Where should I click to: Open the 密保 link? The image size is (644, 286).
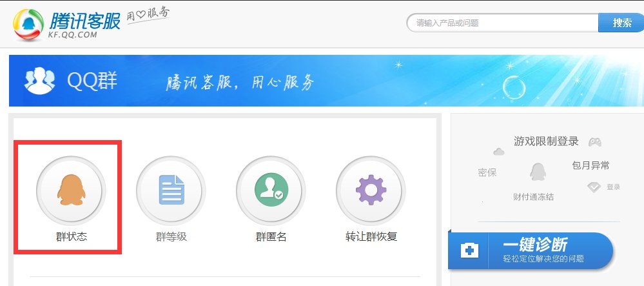point(487,173)
